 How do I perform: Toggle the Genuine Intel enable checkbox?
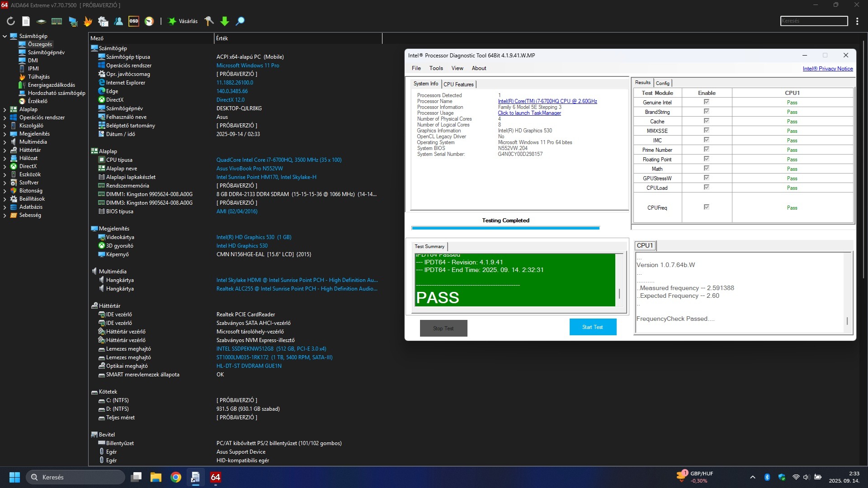tap(706, 102)
